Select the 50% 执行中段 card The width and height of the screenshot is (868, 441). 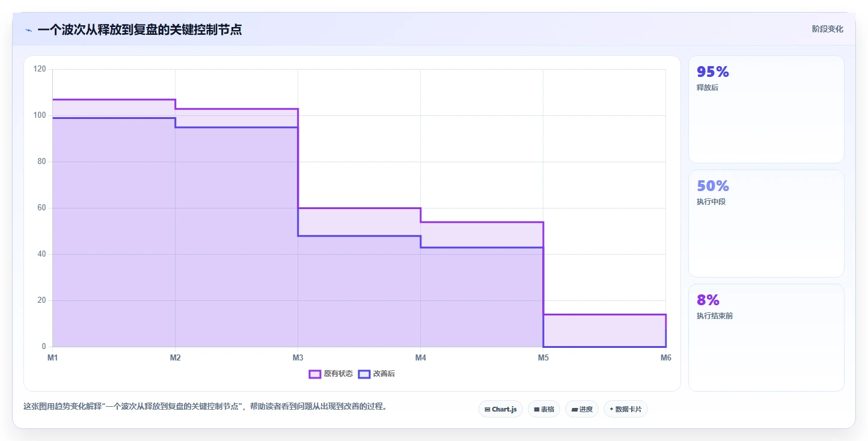[x=766, y=224]
